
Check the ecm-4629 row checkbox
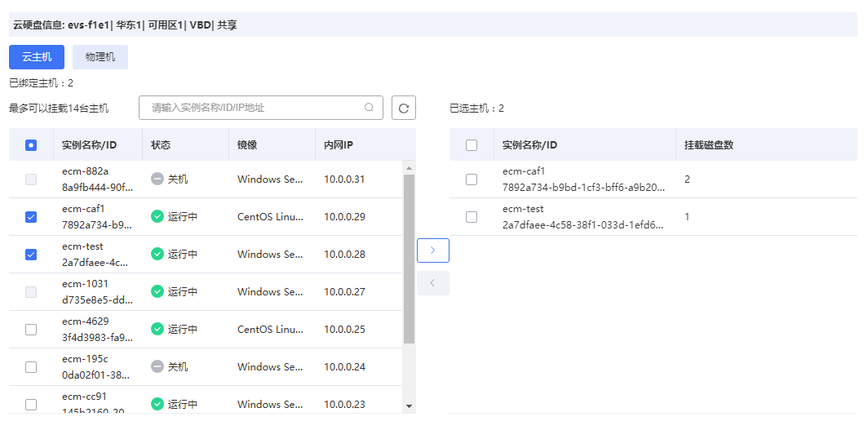click(x=31, y=330)
